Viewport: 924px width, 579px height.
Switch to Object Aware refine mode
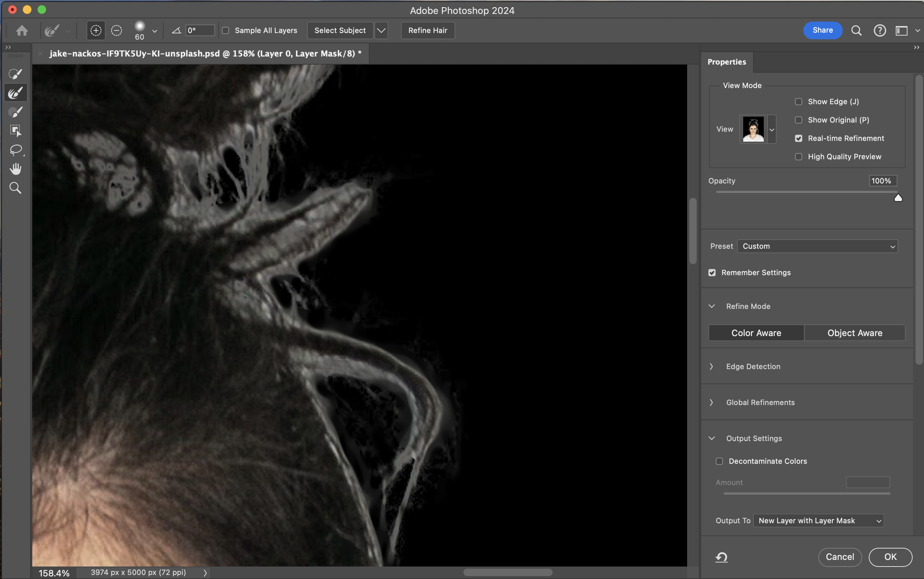click(x=854, y=333)
